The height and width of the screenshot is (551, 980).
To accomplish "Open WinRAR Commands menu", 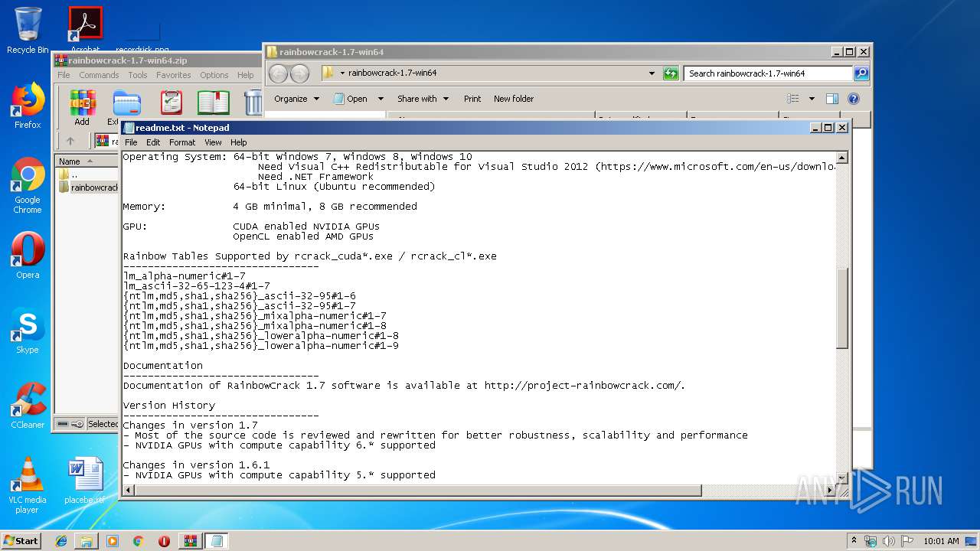I will point(99,75).
